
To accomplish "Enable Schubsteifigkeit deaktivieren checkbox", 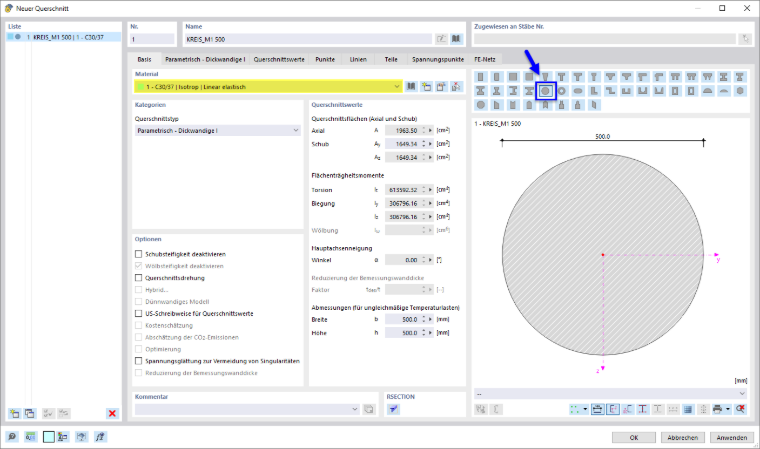I will pos(139,254).
